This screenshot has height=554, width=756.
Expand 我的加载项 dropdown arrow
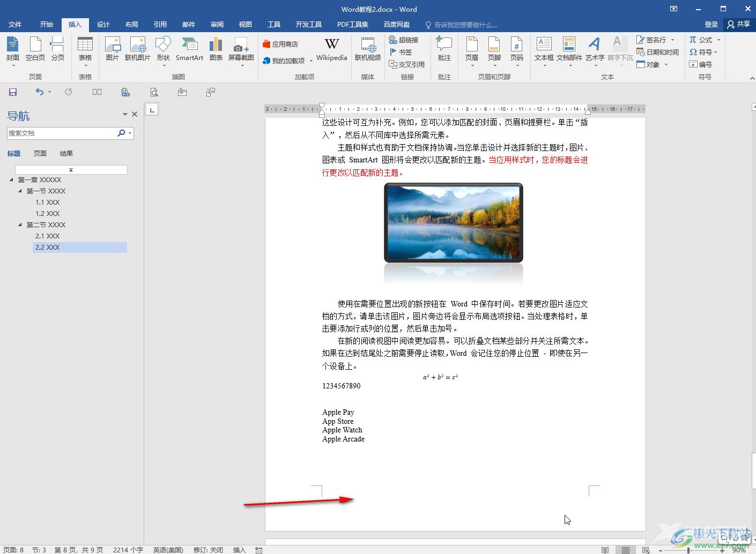point(311,61)
